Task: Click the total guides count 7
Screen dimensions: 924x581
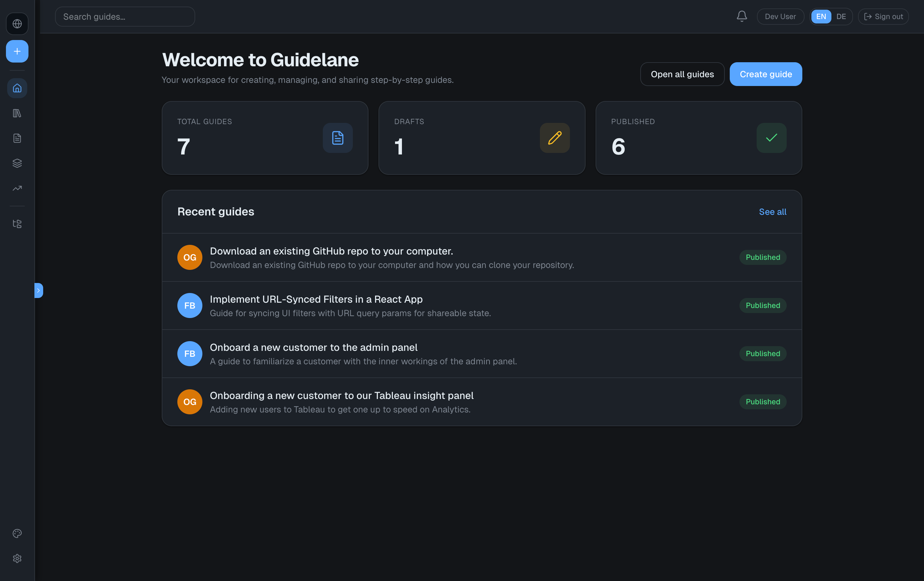Action: click(x=183, y=146)
